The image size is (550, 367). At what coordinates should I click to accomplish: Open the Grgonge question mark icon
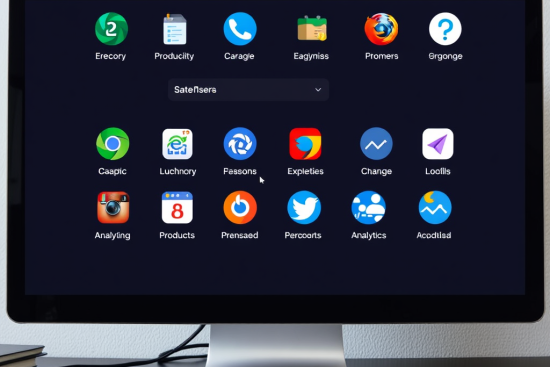tap(445, 29)
